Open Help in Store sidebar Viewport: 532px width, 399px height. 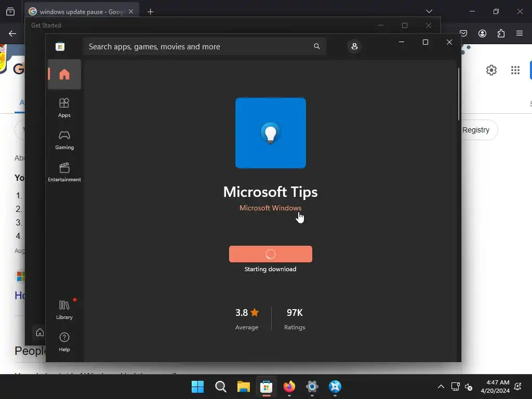click(x=64, y=342)
